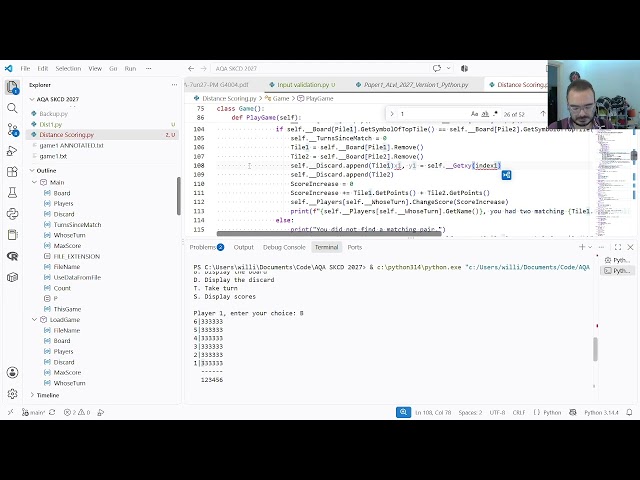
Task: Open the Accounts menu icon
Action: 12,372
